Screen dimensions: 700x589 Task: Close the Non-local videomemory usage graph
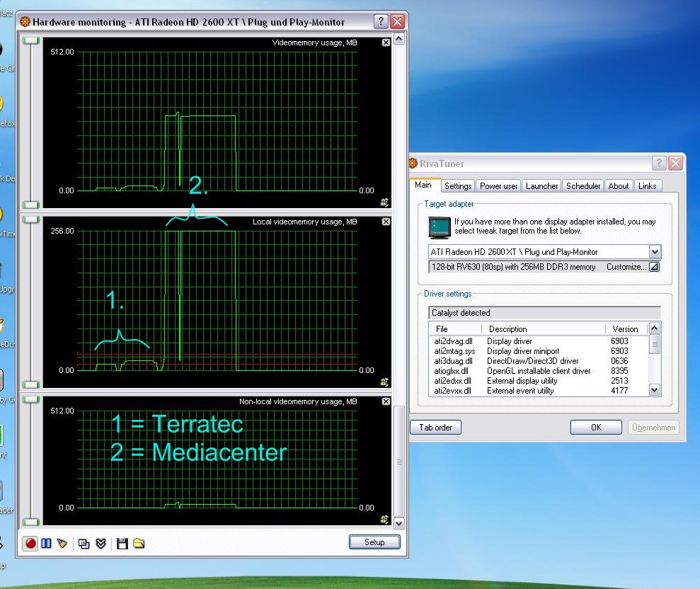pos(386,401)
